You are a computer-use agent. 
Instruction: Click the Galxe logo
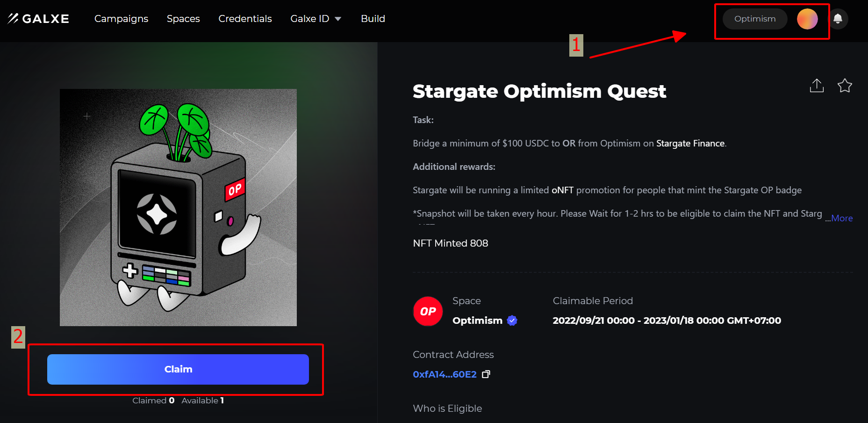click(x=38, y=19)
